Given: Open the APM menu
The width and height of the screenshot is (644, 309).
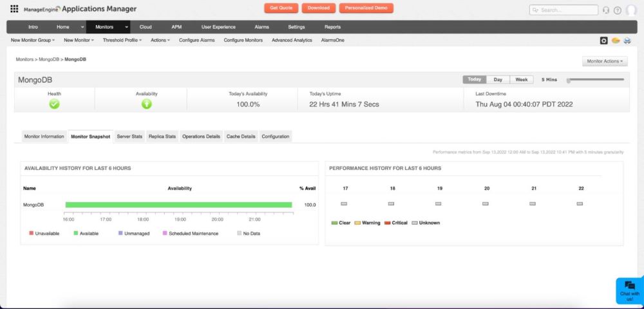Looking at the screenshot, I should pos(176,27).
